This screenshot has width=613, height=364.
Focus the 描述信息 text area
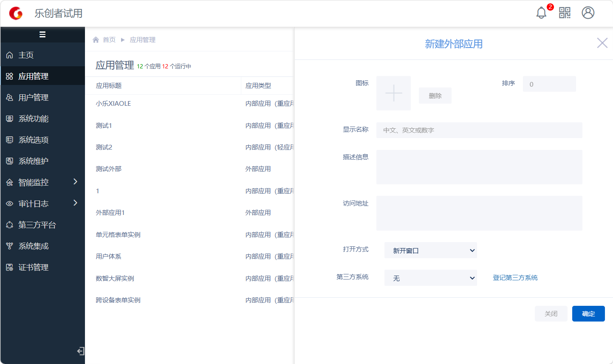click(x=479, y=167)
